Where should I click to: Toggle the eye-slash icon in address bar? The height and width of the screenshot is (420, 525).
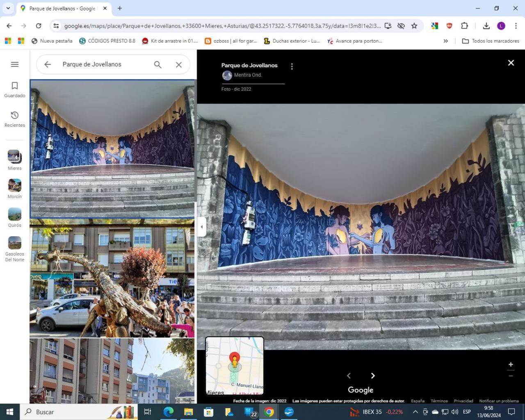401,26
